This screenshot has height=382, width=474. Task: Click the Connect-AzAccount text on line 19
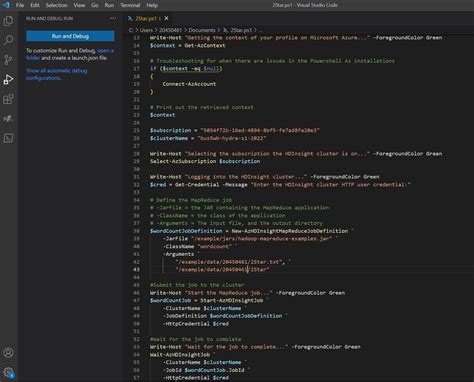pos(189,84)
